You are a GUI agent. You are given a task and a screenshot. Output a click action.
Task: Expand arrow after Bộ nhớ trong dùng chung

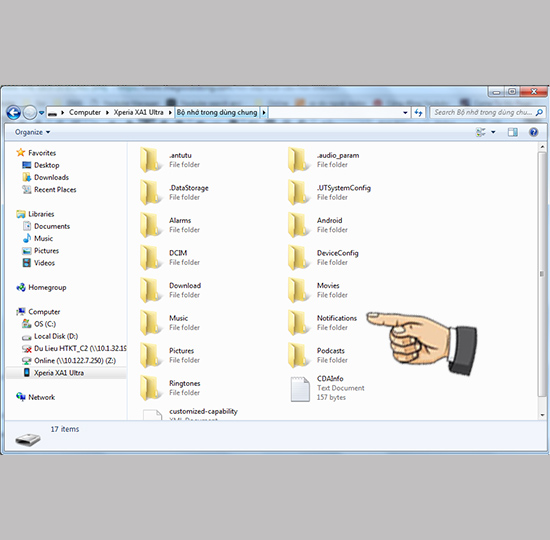[264, 113]
